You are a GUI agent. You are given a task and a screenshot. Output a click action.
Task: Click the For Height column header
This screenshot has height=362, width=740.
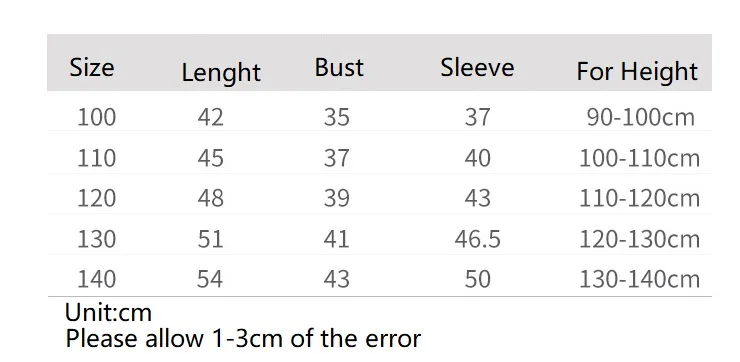click(637, 72)
